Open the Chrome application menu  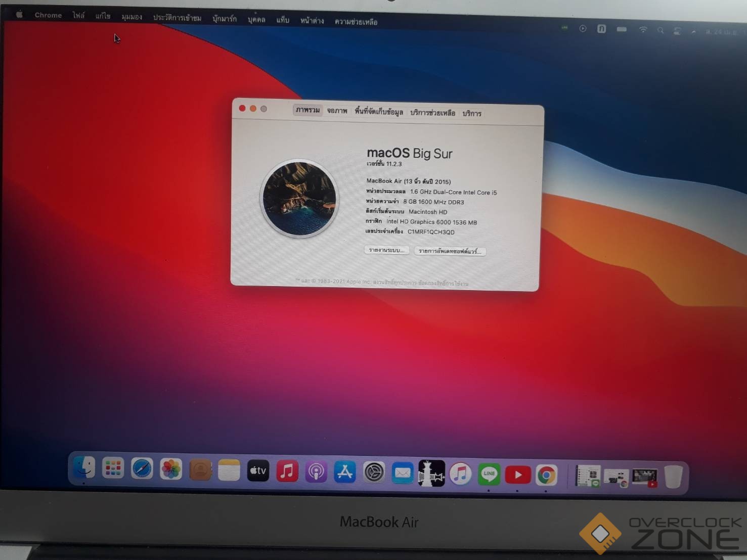[x=48, y=15]
